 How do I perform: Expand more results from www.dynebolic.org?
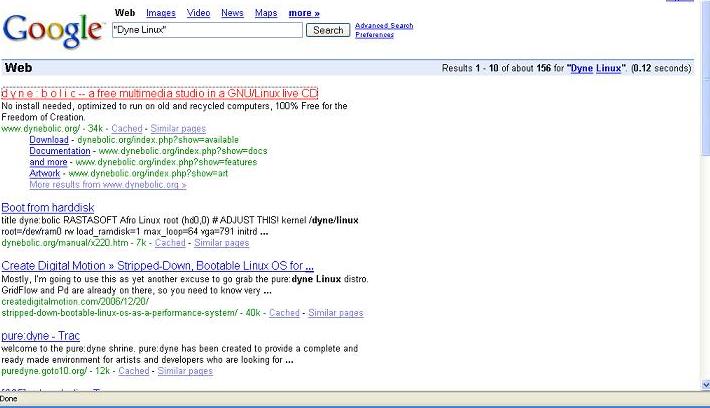pos(107,185)
